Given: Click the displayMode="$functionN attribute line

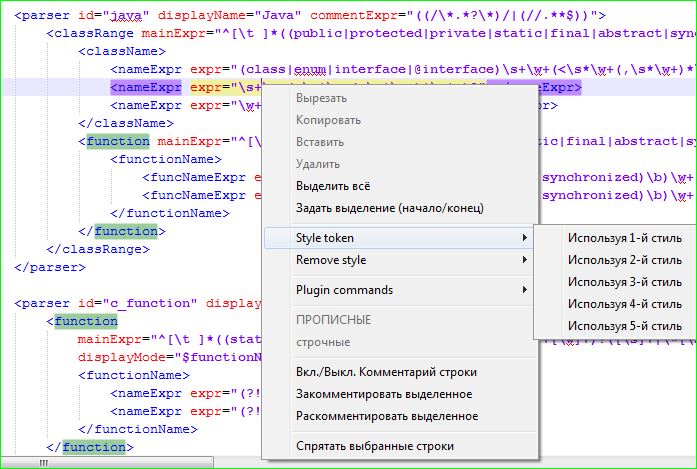Looking at the screenshot, I should [170, 357].
